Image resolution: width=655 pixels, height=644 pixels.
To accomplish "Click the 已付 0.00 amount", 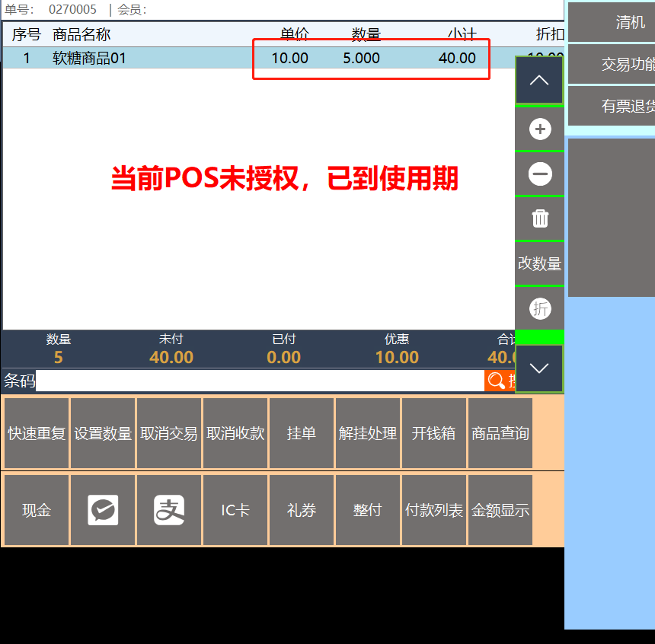I will coord(283,357).
